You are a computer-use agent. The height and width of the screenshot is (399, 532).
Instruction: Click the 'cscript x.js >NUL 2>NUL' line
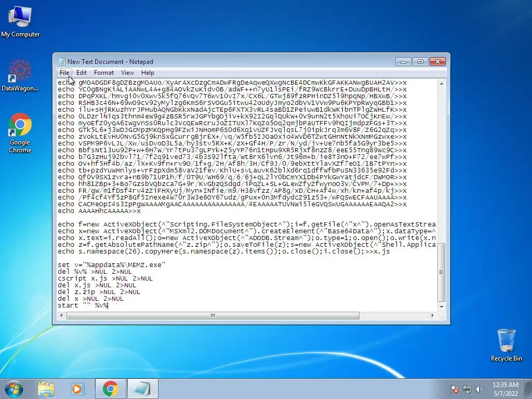(105, 278)
